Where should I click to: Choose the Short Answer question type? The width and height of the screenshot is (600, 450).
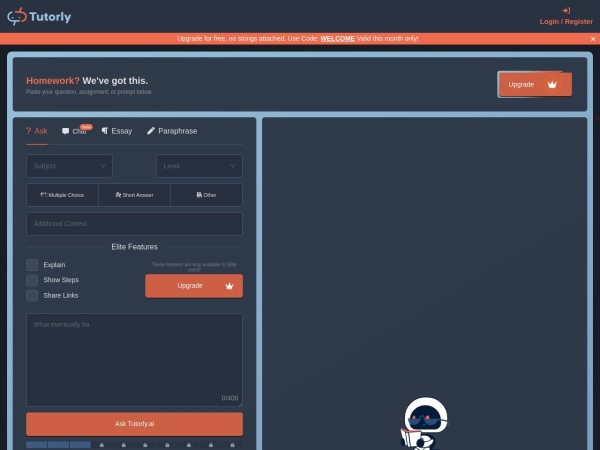tap(134, 195)
